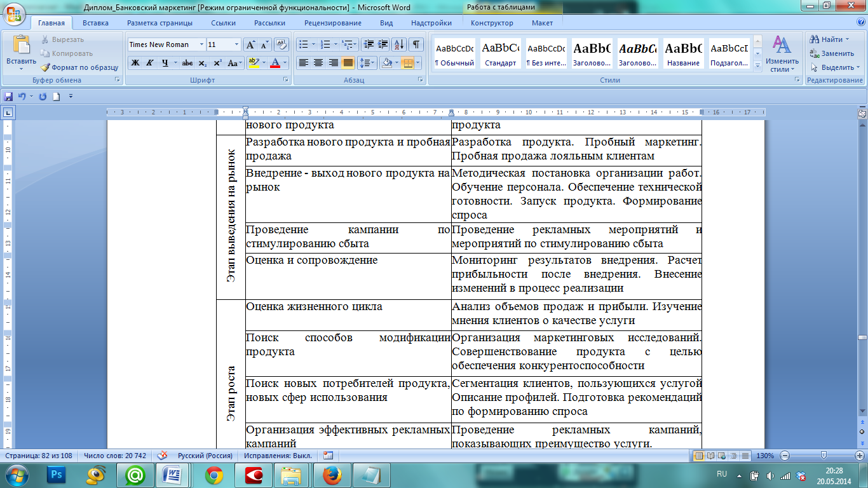Open Customize Quick Access Toolbar arrow
This screenshot has width=868, height=488.
71,97
